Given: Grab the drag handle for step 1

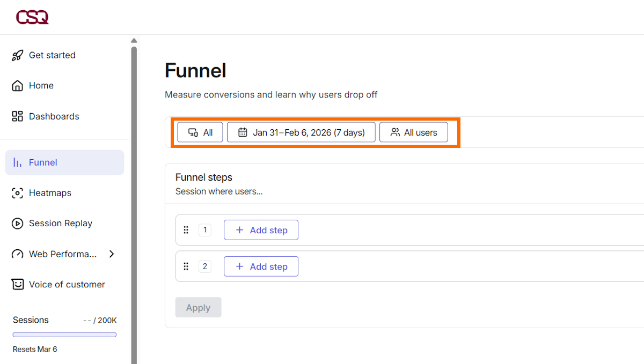Looking at the screenshot, I should click(x=186, y=229).
